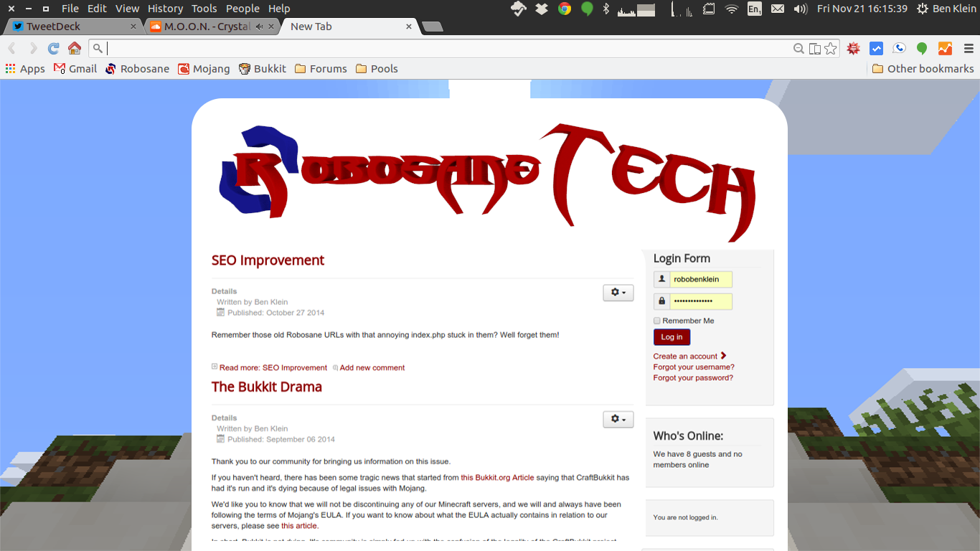Open the View menu
980x551 pixels.
(x=127, y=9)
